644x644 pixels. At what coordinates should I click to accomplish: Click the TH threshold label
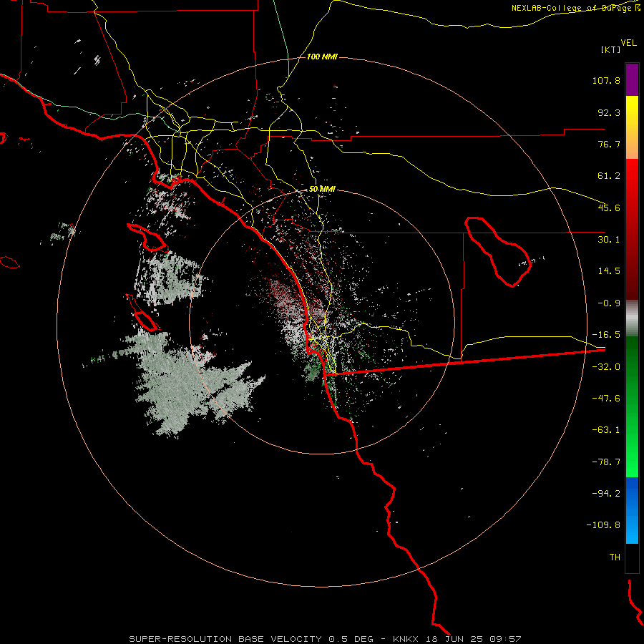pos(615,557)
